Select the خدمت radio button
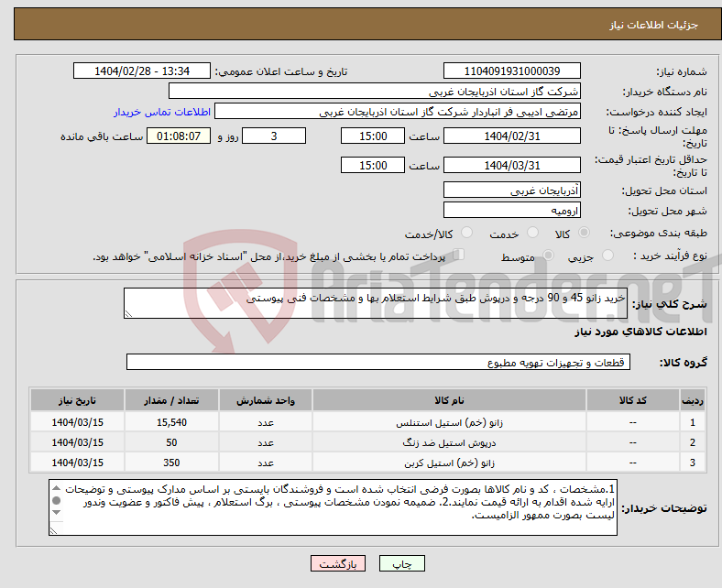722x588 pixels. pyautogui.click(x=532, y=233)
